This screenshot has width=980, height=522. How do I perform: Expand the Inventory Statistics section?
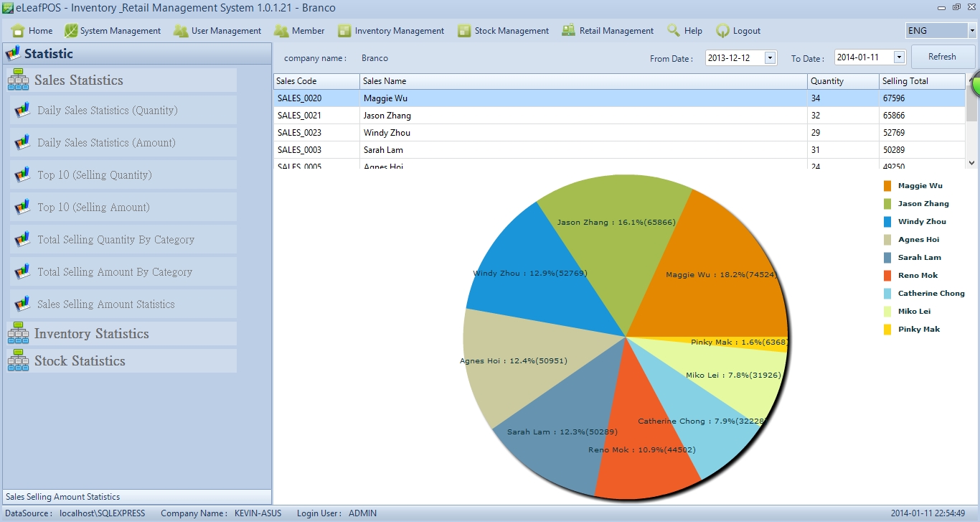[x=92, y=334]
